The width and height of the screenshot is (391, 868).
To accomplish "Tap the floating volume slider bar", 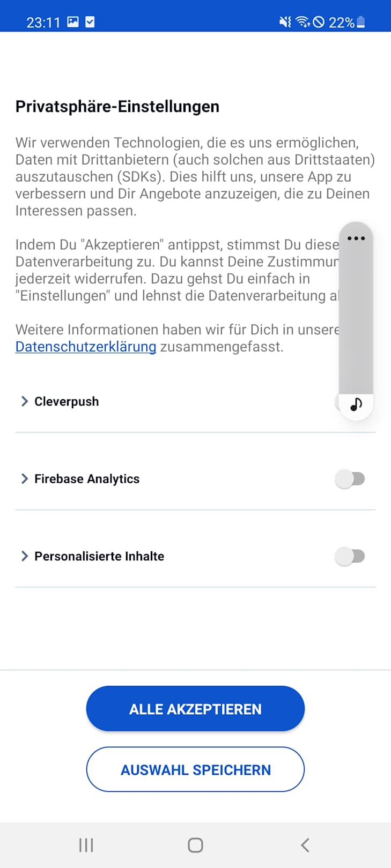I will point(356,316).
